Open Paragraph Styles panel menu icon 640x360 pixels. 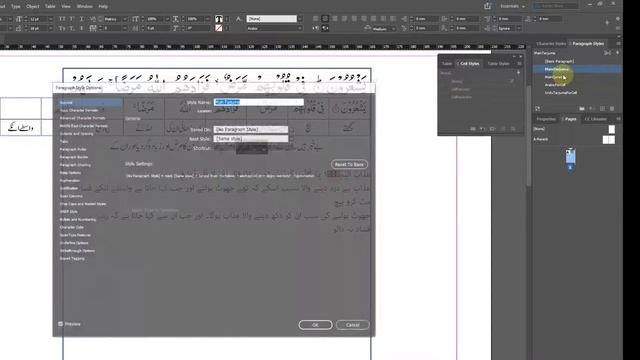click(618, 44)
